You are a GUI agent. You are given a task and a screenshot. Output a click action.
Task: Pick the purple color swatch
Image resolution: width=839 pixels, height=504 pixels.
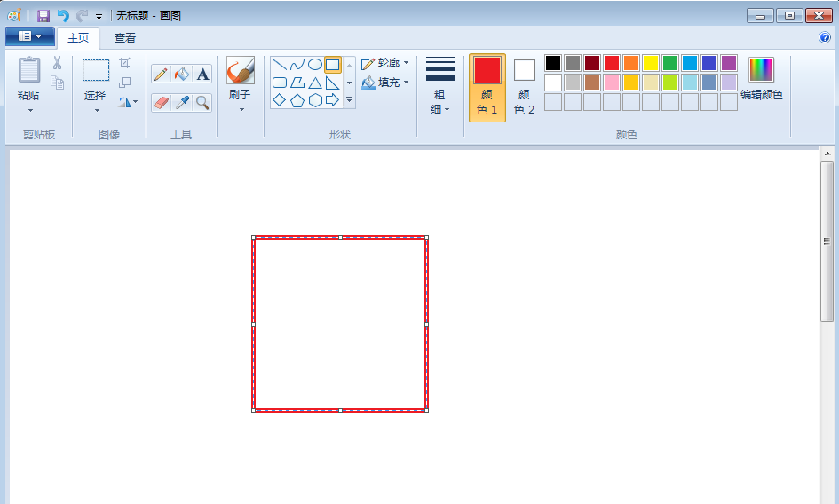[729, 63]
